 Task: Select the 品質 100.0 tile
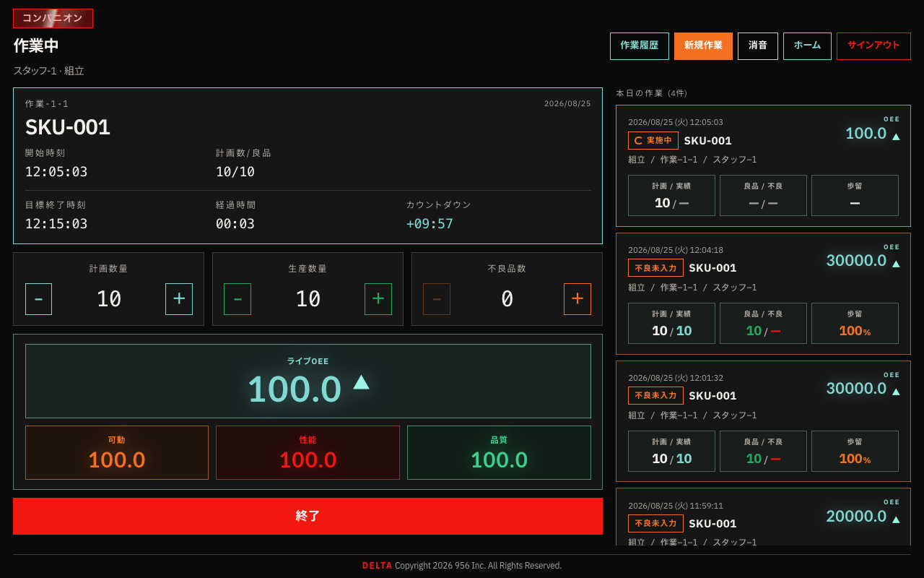499,452
